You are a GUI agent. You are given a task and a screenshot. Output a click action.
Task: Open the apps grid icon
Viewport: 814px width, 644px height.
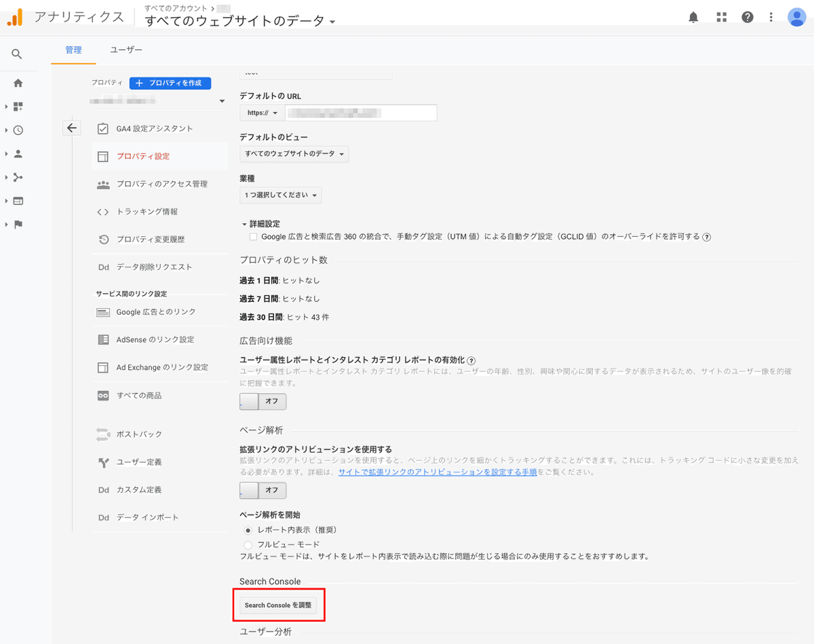point(721,17)
